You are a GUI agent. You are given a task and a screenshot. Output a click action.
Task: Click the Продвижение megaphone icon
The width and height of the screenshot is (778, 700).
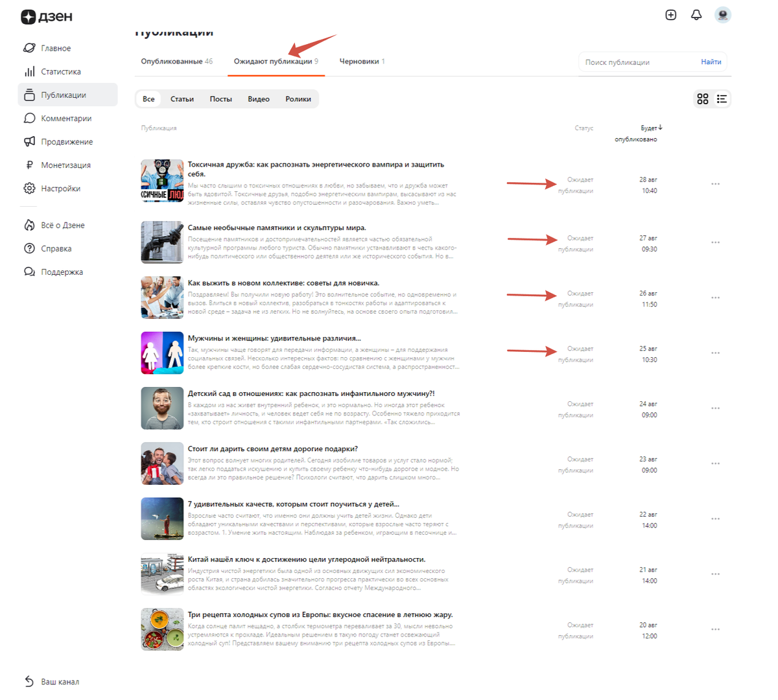tap(29, 141)
